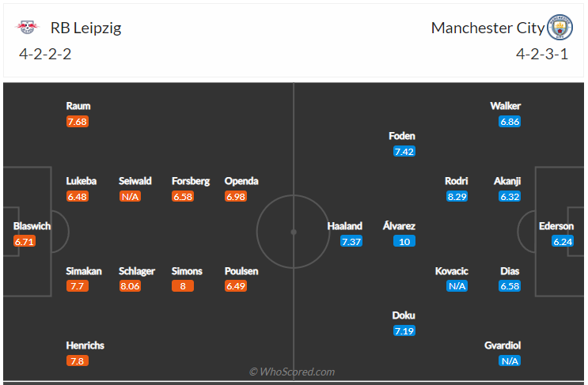
Task: Open Henrichs player name at the bottom
Action: (x=85, y=345)
